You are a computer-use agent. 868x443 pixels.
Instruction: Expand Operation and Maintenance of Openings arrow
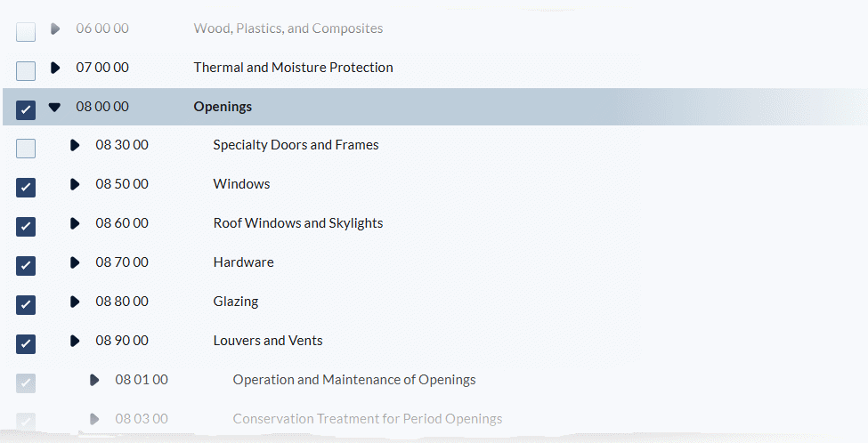click(x=94, y=380)
